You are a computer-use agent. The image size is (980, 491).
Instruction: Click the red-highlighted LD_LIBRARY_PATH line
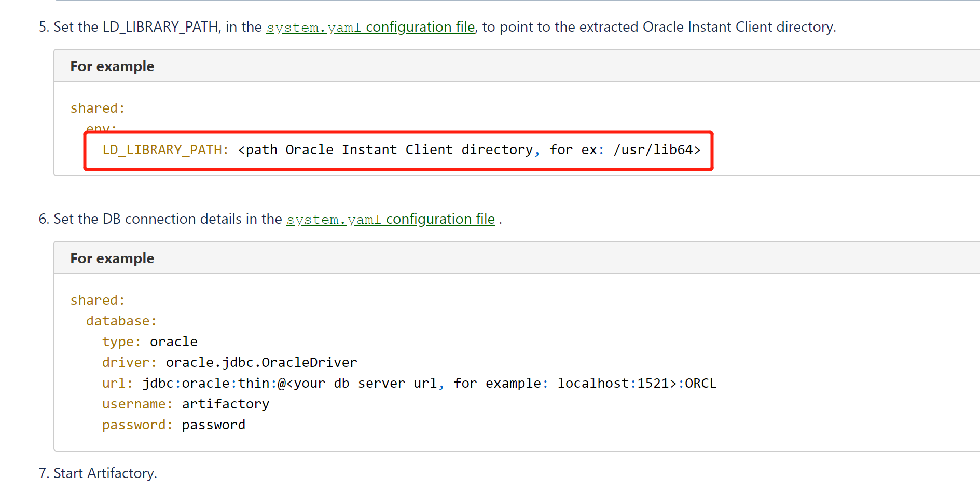point(399,150)
